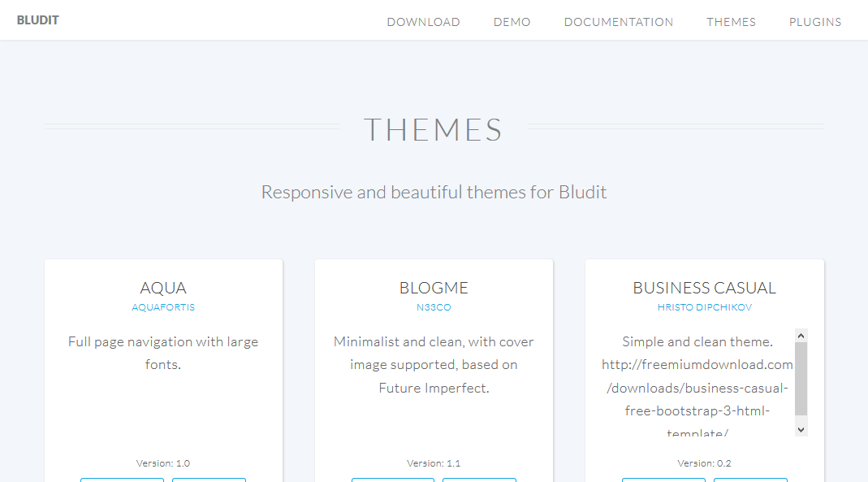
Task: Click the right button under Business Casual theme
Action: point(749,480)
